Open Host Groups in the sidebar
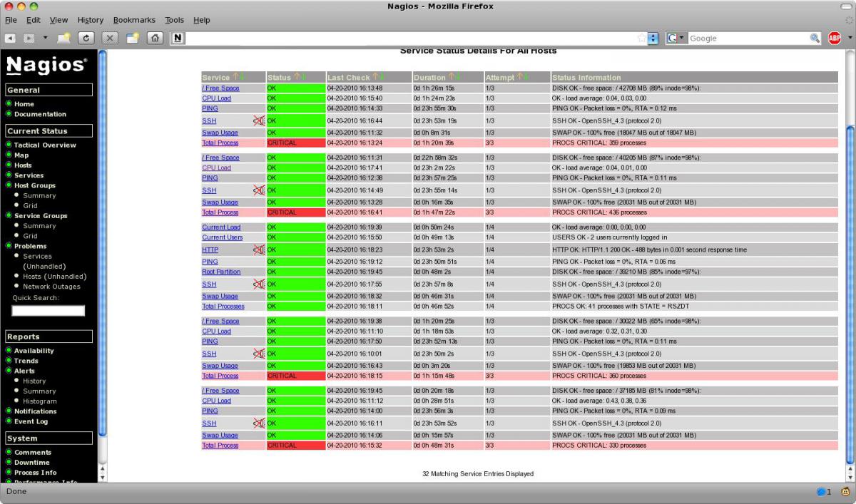 [x=34, y=185]
